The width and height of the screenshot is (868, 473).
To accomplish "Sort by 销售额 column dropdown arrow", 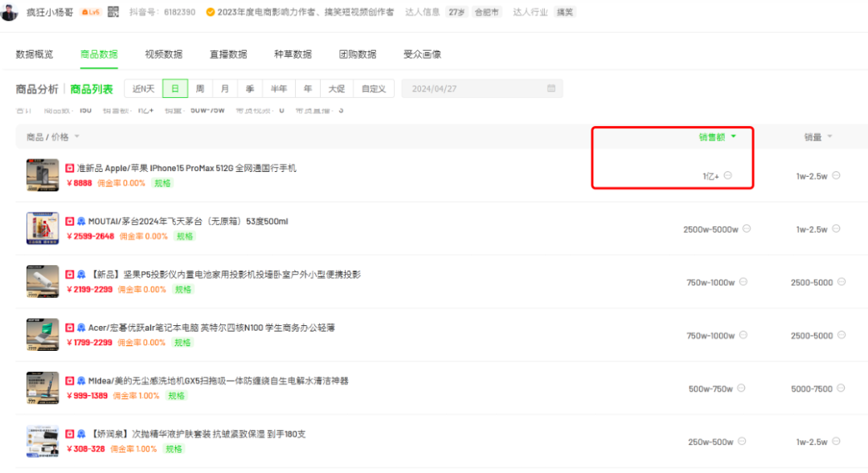I will [733, 137].
